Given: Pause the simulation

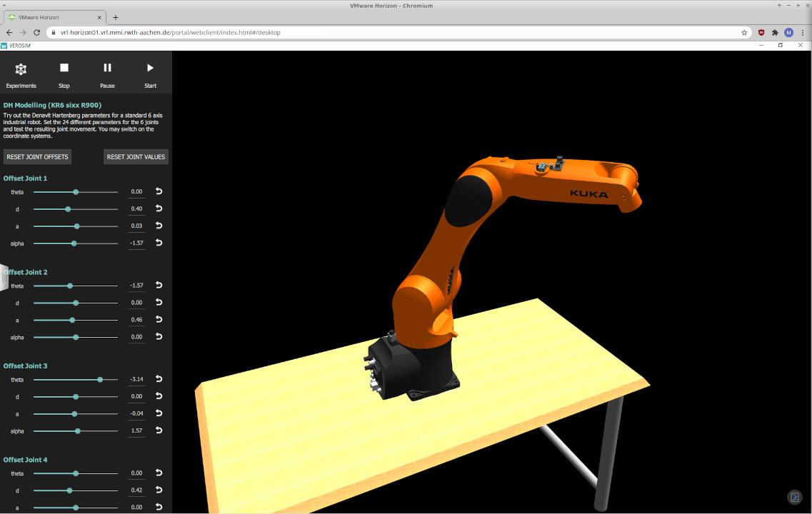Looking at the screenshot, I should [x=107, y=75].
